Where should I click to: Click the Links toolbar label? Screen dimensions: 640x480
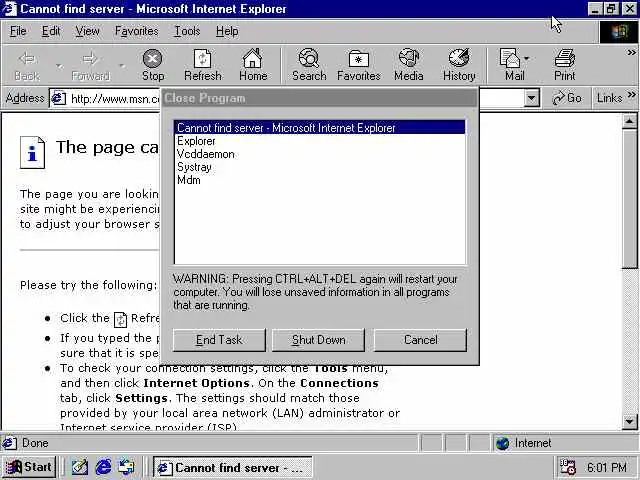click(x=609, y=98)
